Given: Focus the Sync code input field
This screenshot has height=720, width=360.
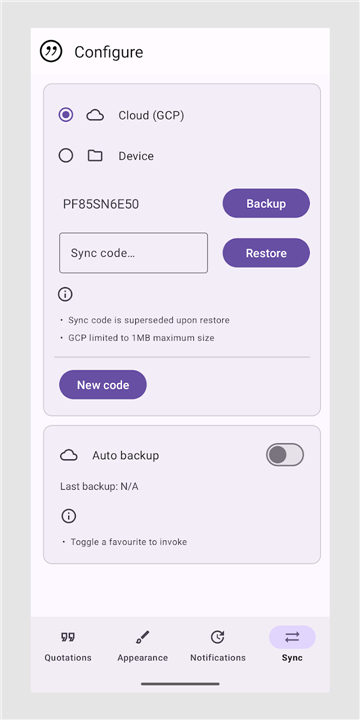Looking at the screenshot, I should (x=133, y=253).
